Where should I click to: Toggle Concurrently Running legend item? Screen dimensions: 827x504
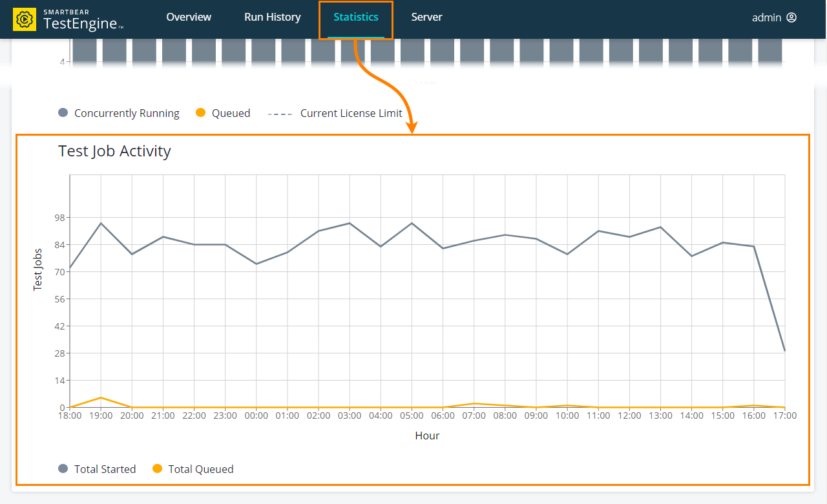tap(127, 113)
